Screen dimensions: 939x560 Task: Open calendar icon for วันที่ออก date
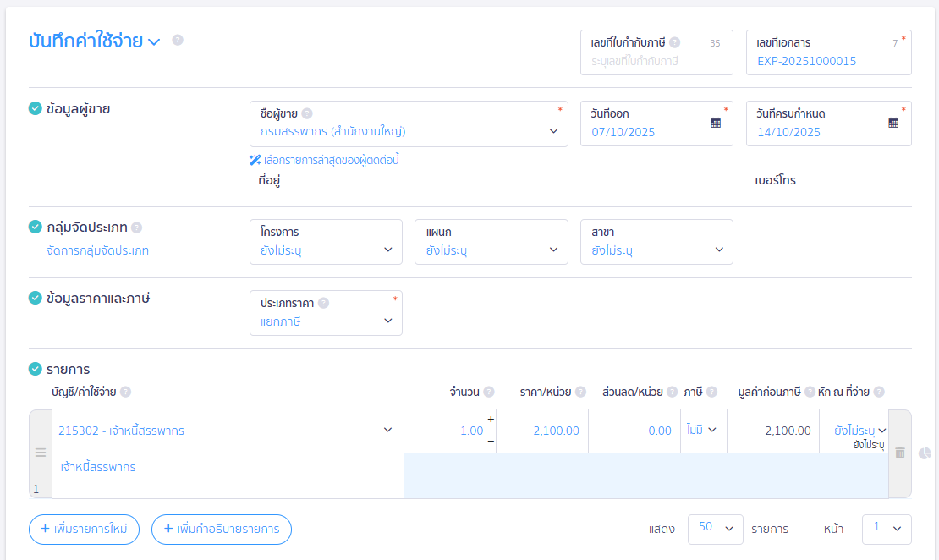tap(716, 123)
